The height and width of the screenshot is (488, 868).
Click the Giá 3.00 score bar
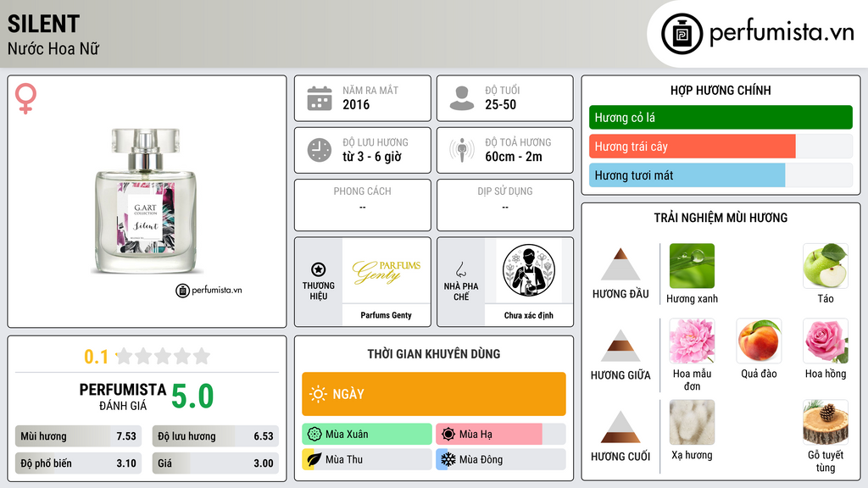pos(215,463)
